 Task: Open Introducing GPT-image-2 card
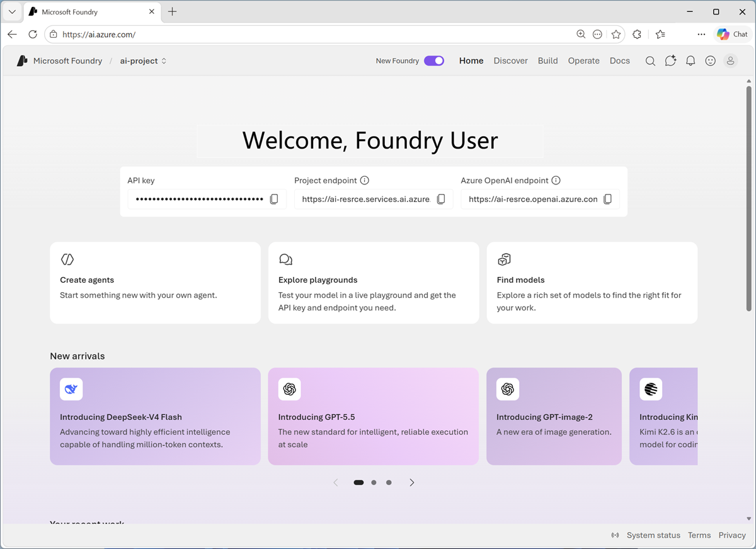(x=554, y=416)
